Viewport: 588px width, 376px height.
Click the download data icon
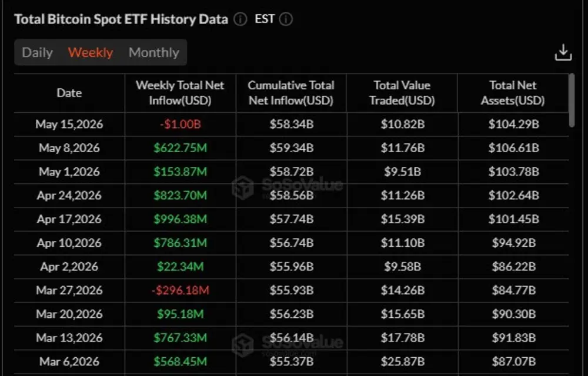[x=563, y=52]
